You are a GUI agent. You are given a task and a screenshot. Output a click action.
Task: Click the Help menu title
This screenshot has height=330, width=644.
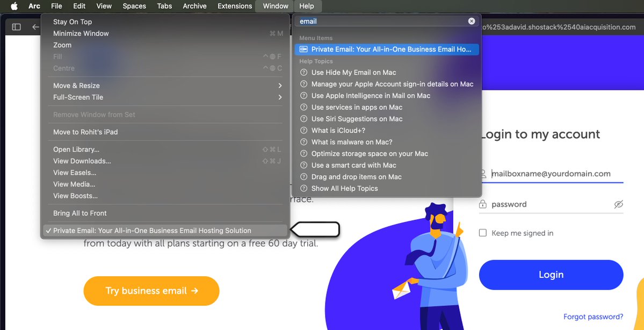307,6
